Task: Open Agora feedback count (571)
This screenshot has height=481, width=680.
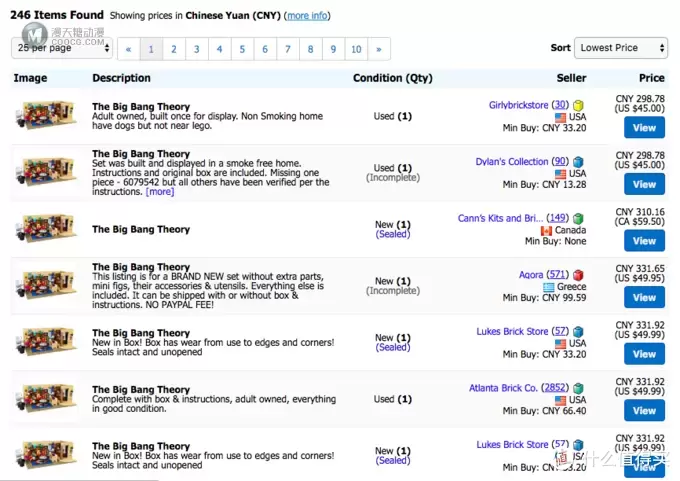Action: [x=557, y=275]
